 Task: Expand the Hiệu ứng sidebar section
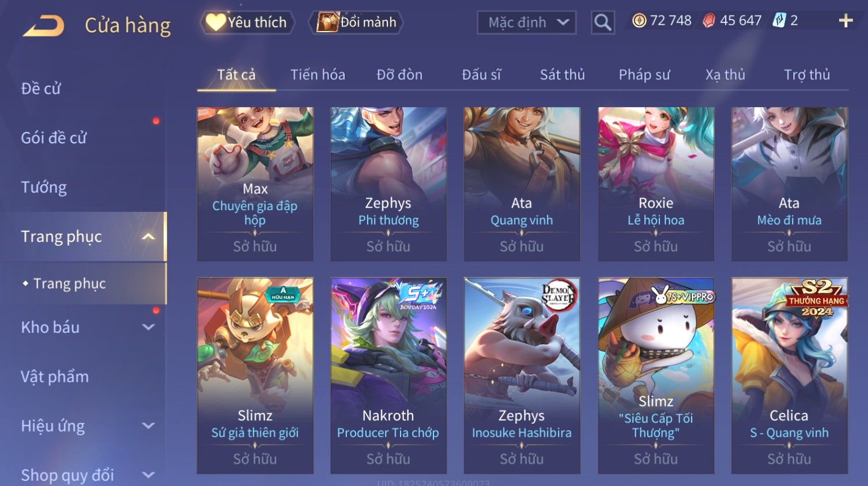coord(148,426)
